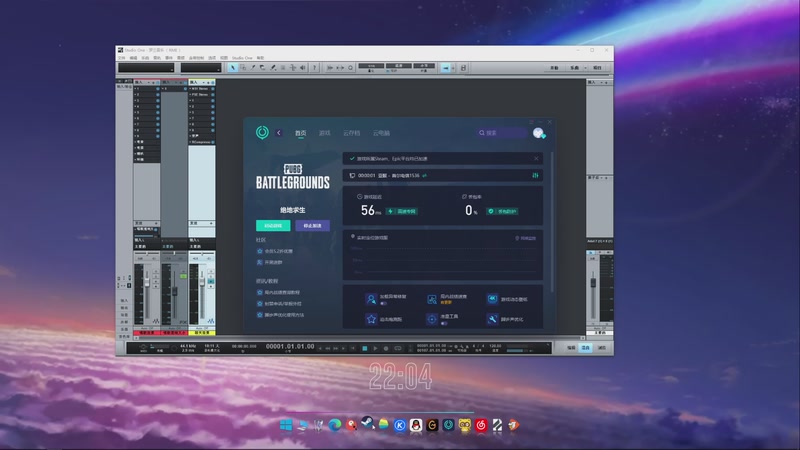Toggle the Loop button in the transport bar
Viewport: 800px width, 450px height.
397,348
